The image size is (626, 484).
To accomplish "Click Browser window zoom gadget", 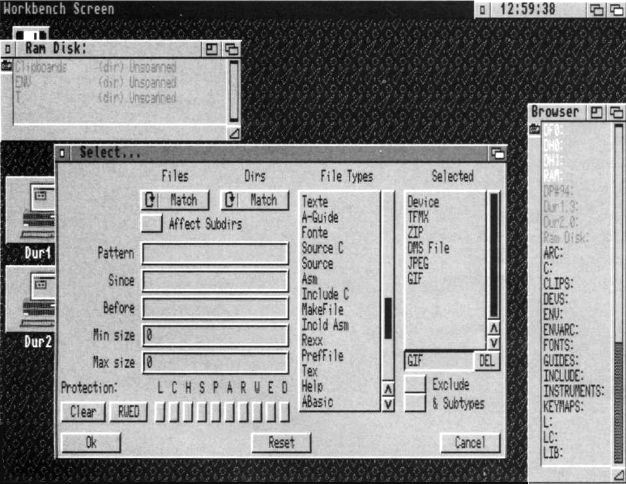I will [596, 112].
